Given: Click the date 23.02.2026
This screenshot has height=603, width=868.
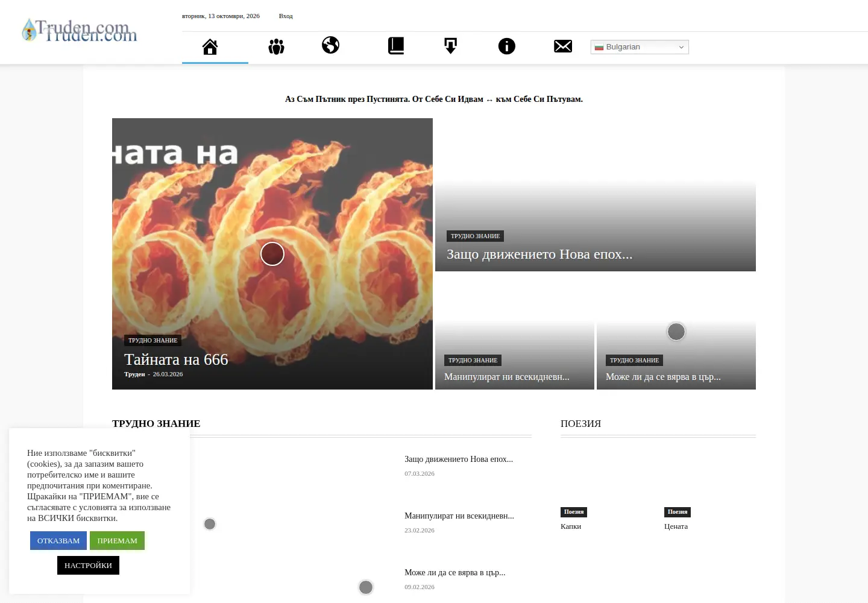Looking at the screenshot, I should coord(420,530).
